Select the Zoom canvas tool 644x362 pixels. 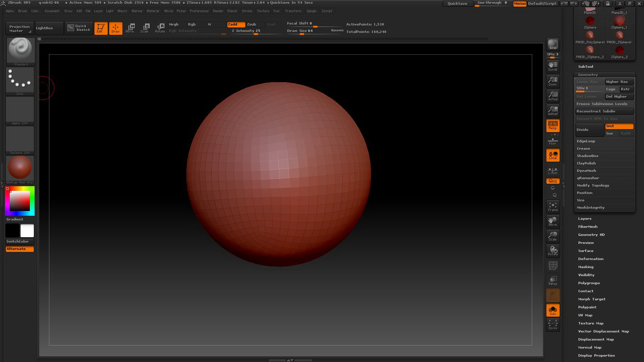(x=553, y=81)
